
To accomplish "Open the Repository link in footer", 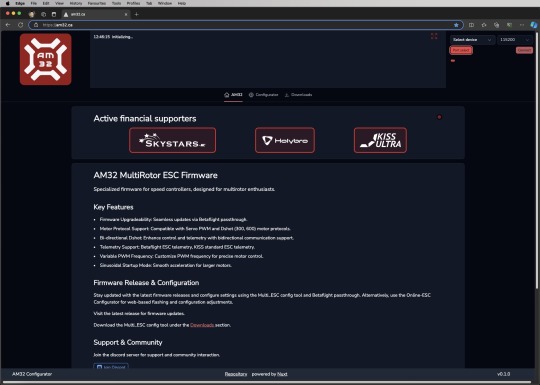I will [236, 374].
